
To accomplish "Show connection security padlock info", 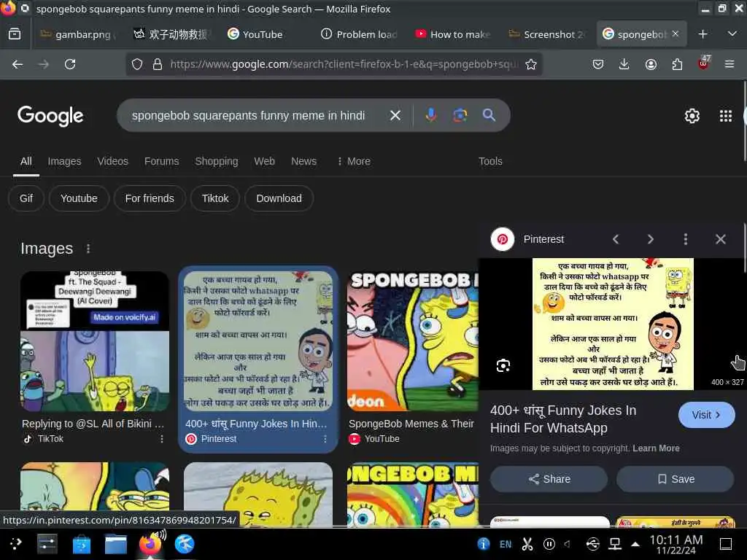I will pyautogui.click(x=158, y=64).
